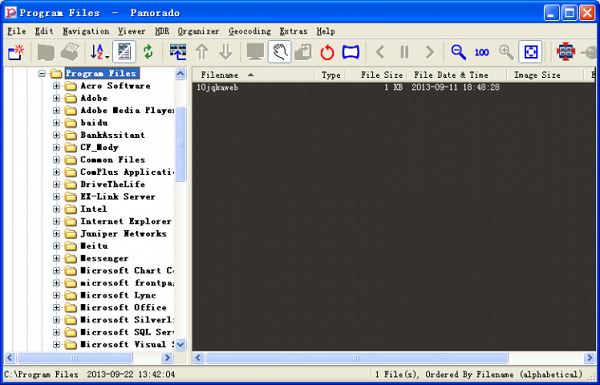Click the file list horizontal scrollbar thumb
The image size is (600, 385).
coord(357,358)
